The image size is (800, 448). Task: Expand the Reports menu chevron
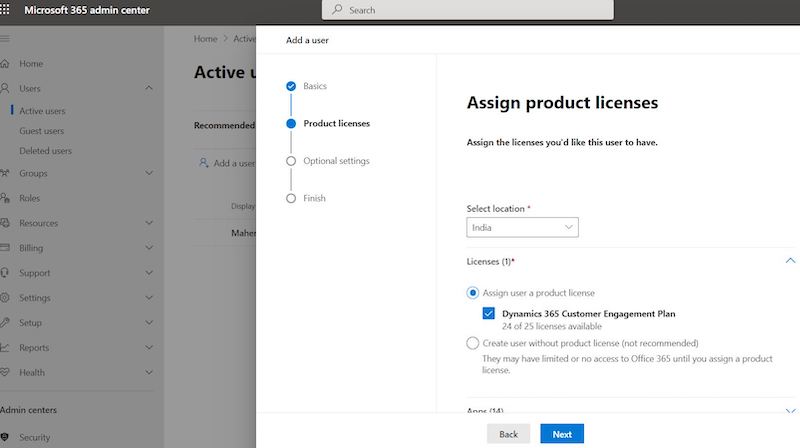pos(148,347)
